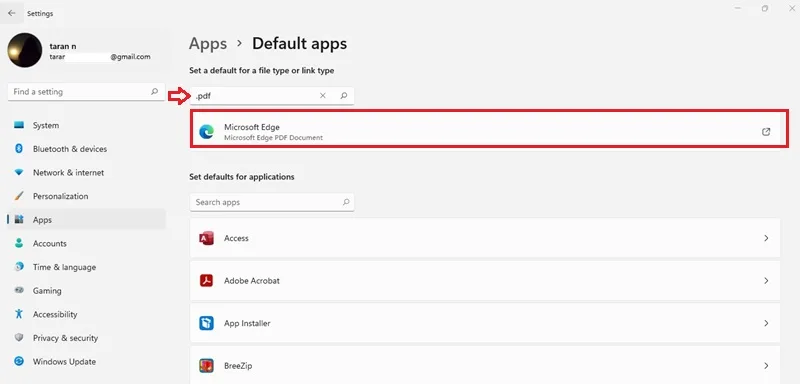Clear the .pdf search with the X icon
This screenshot has width=800, height=384.
click(x=322, y=95)
